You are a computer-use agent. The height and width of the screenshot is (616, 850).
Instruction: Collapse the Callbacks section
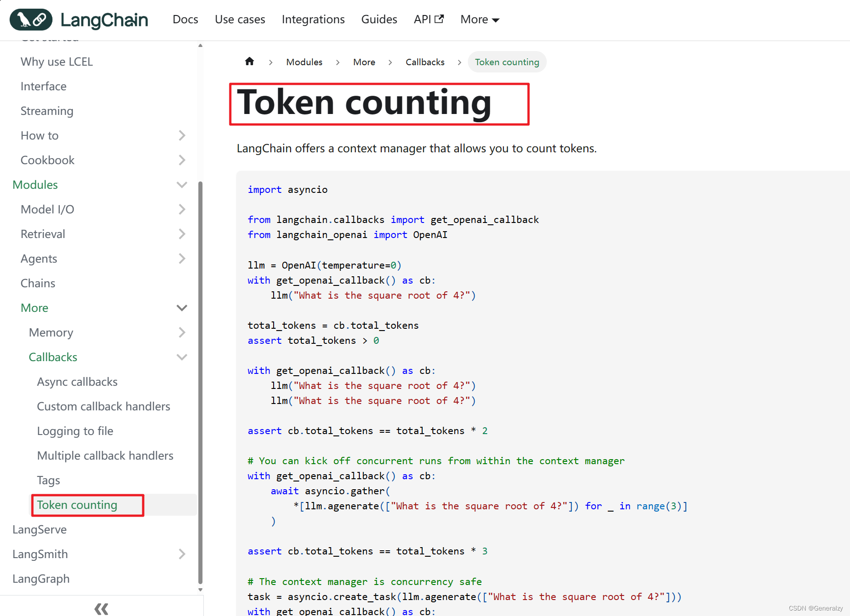pyautogui.click(x=182, y=357)
